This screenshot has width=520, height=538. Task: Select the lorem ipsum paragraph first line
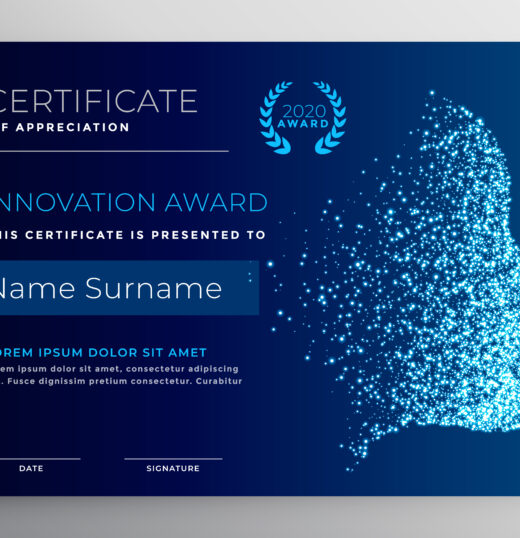pos(119,369)
